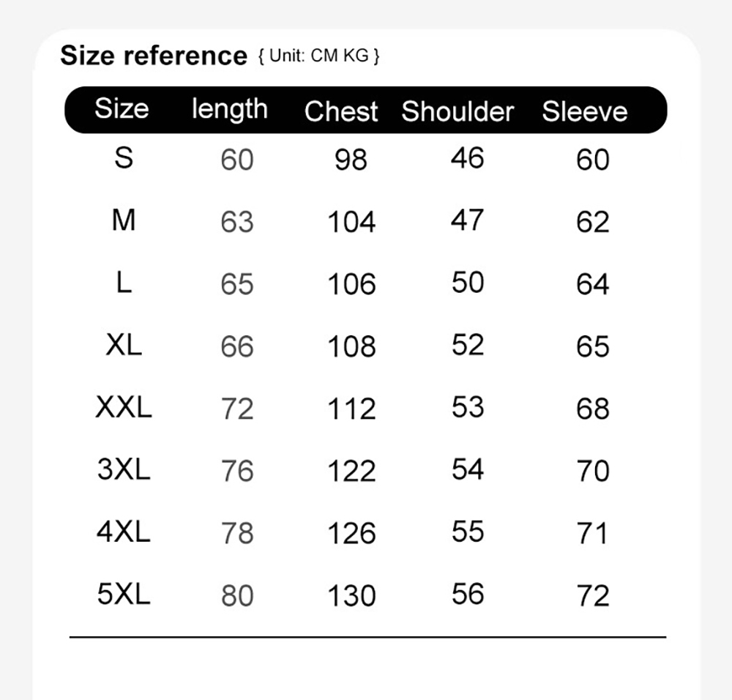Select the XXL size row label
Image resolution: width=732 pixels, height=700 pixels.
[x=124, y=406]
